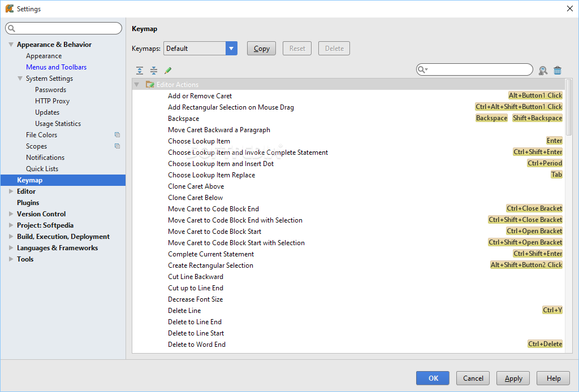Click the project-level icon beside Scopes
Screen dimensions: 579x392
point(117,146)
